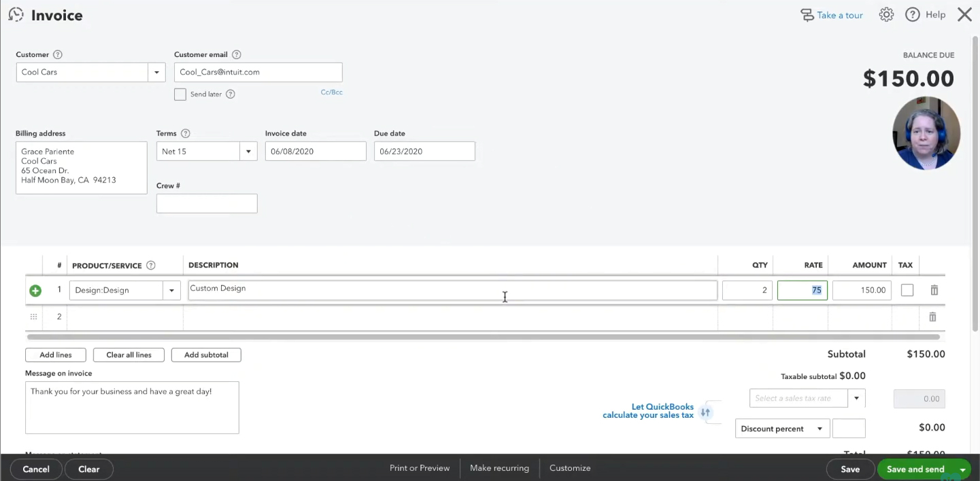Screen dimensions: 980x481
Task: Click the discount value input box
Action: 849,429
